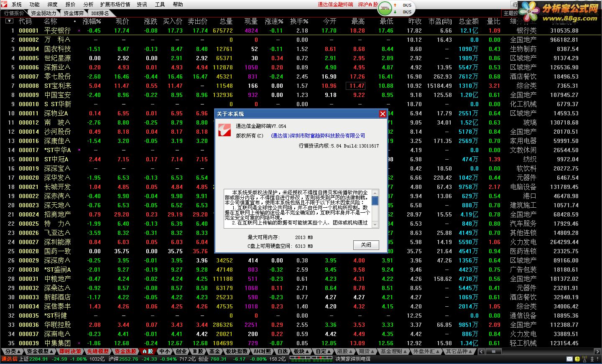Switch to the 资金博弈 tab

(x=74, y=13)
